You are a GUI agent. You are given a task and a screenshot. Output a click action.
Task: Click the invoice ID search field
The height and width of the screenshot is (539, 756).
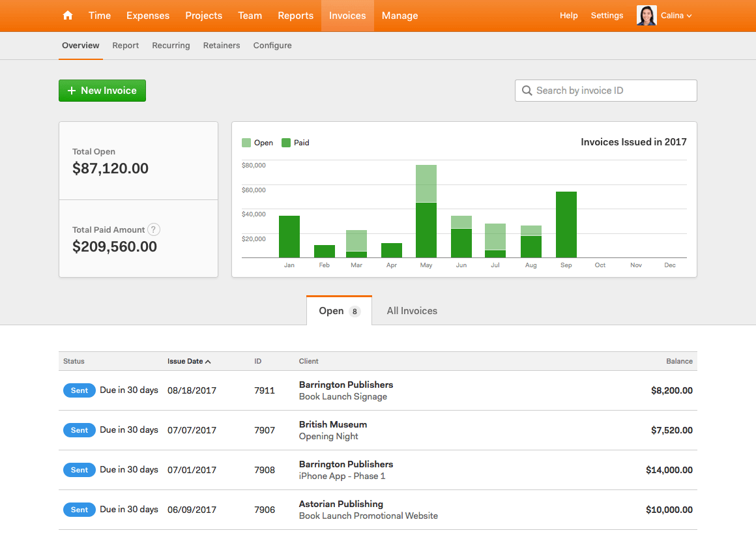point(605,91)
